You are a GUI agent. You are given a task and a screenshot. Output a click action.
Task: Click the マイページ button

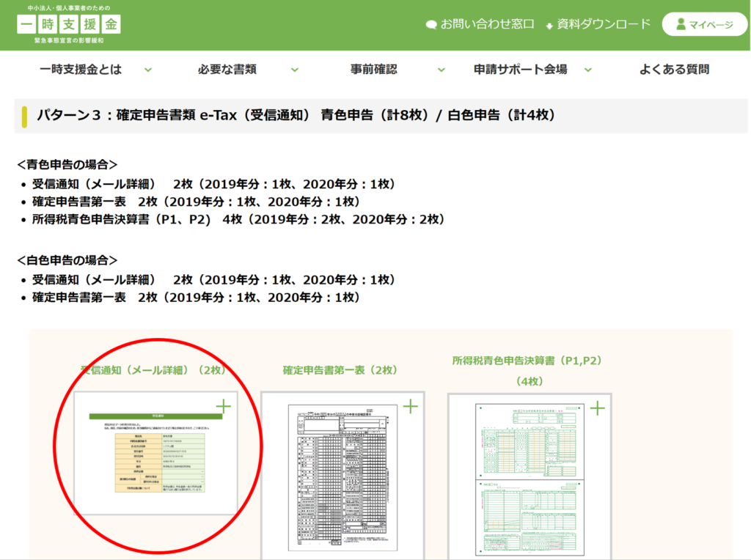[704, 23]
